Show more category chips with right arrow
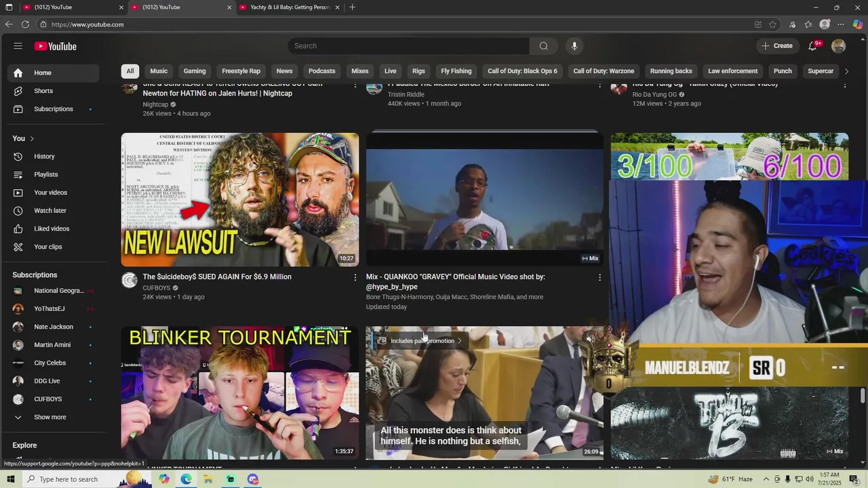 pos(846,71)
